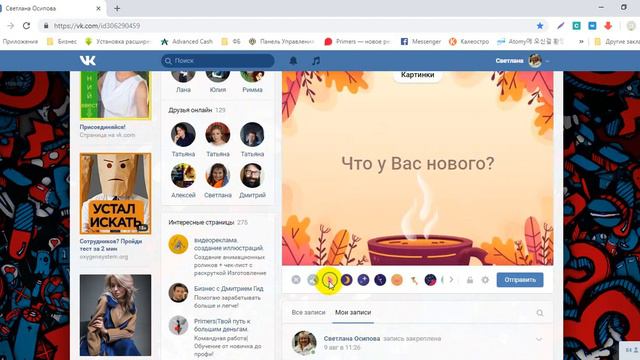Toggle the lock privacy icon for the post
The width and height of the screenshot is (640, 360).
(x=470, y=280)
